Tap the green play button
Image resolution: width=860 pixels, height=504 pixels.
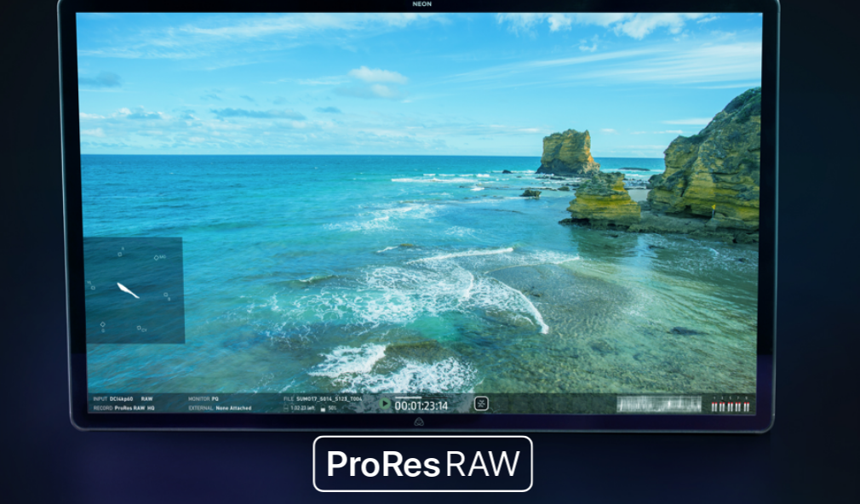tap(385, 404)
